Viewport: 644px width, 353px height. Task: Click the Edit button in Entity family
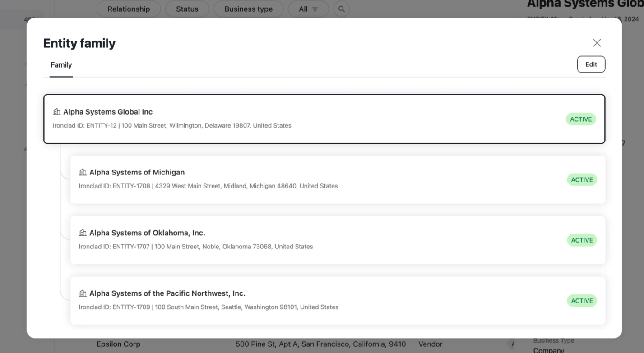(x=591, y=64)
